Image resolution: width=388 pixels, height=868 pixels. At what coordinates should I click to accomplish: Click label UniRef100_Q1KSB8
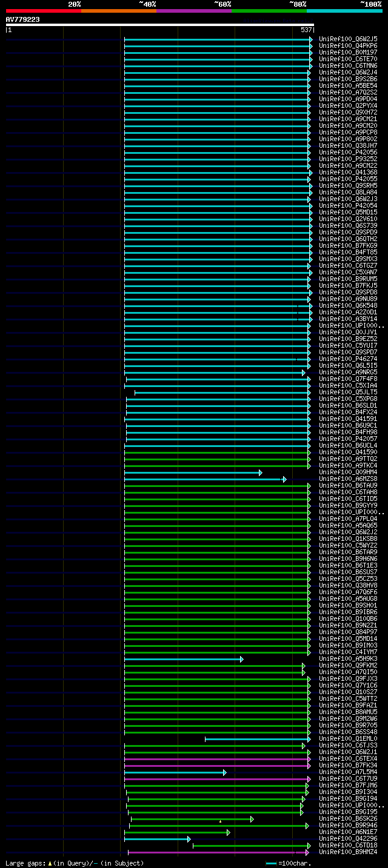pyautogui.click(x=348, y=538)
